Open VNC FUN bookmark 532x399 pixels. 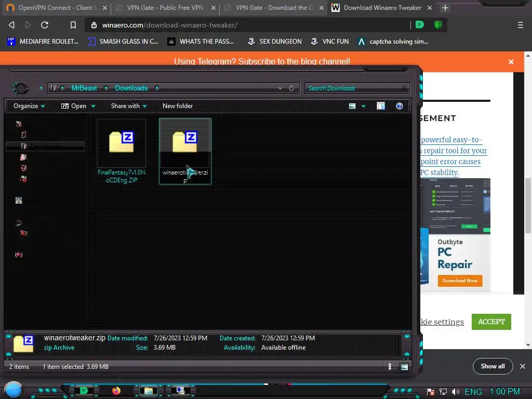[329, 42]
